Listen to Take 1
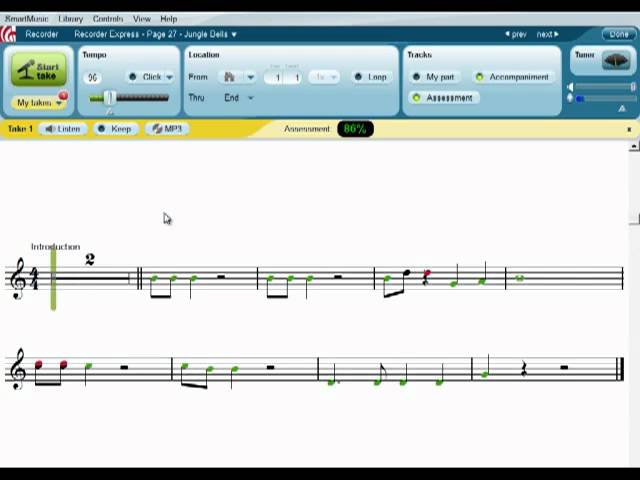640x480 pixels. [63, 129]
